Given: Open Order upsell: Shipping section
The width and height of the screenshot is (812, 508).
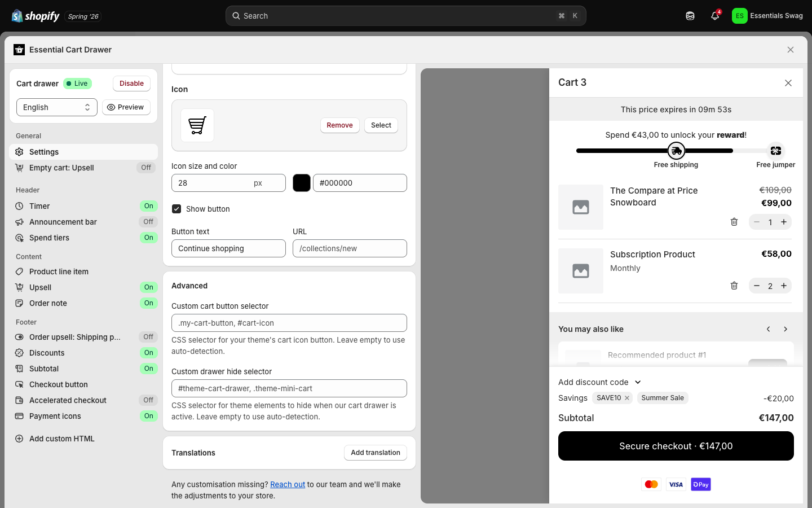Looking at the screenshot, I should click(83, 337).
